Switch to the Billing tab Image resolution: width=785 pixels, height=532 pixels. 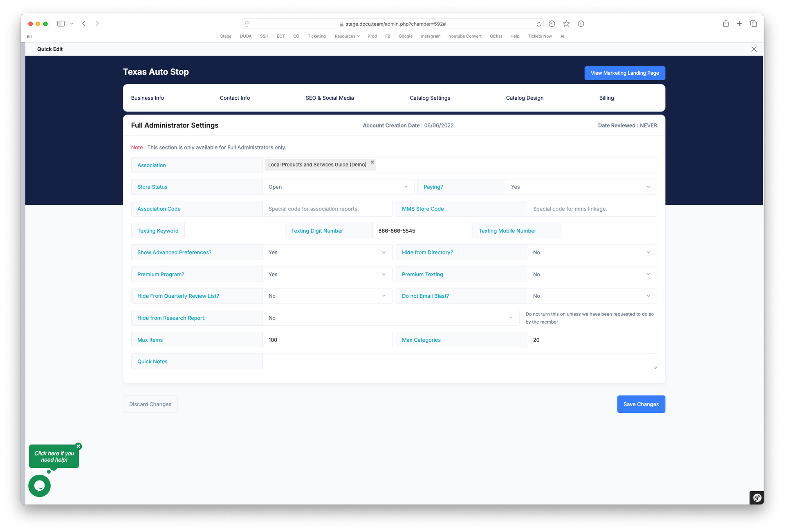606,98
